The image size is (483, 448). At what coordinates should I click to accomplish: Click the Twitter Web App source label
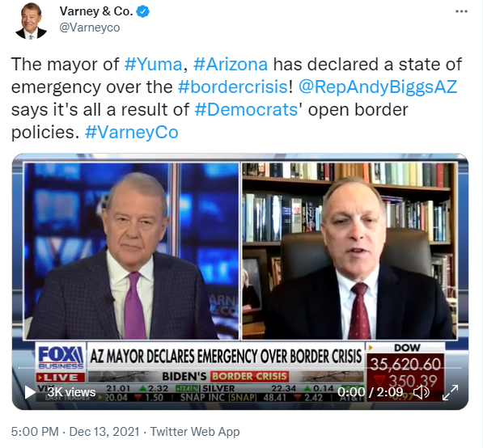[x=195, y=431]
